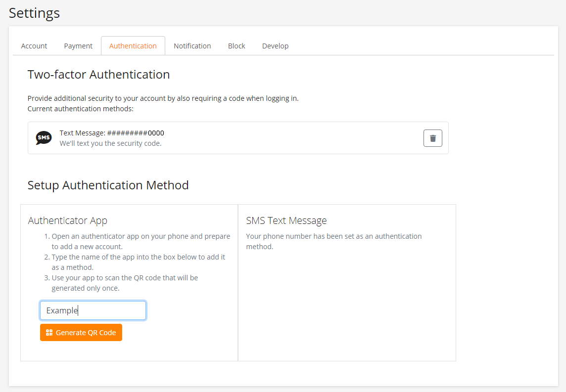Viewport: 566px width, 392px height.
Task: Open the Account tab
Action: (34, 46)
